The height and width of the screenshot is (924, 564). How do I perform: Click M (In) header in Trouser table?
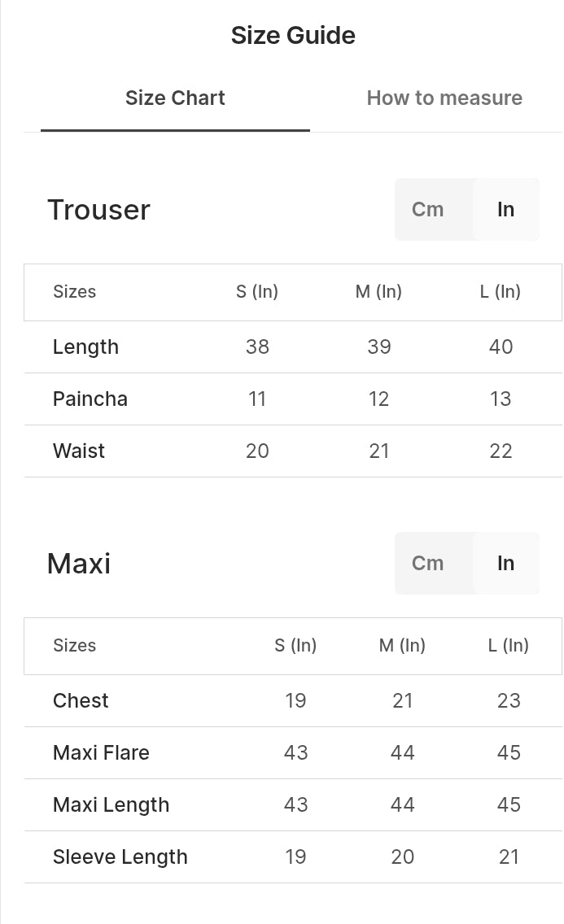[x=378, y=292]
